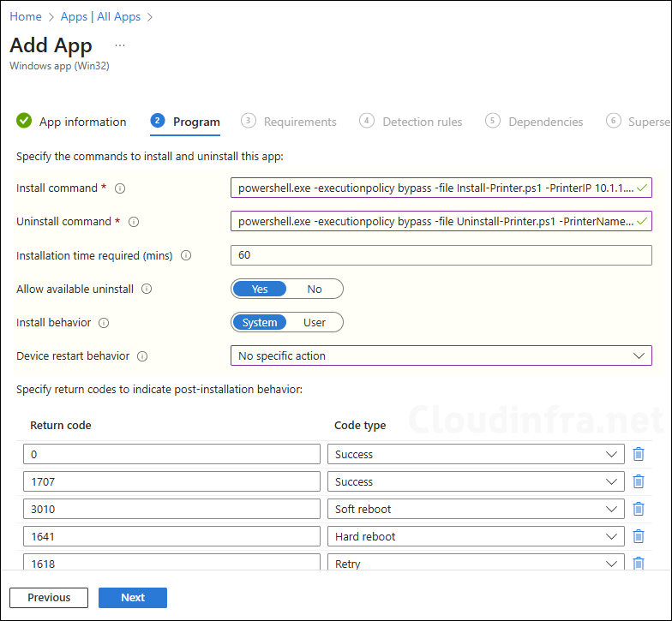Go to Requirements step
The height and width of the screenshot is (621, 672).
click(288, 122)
